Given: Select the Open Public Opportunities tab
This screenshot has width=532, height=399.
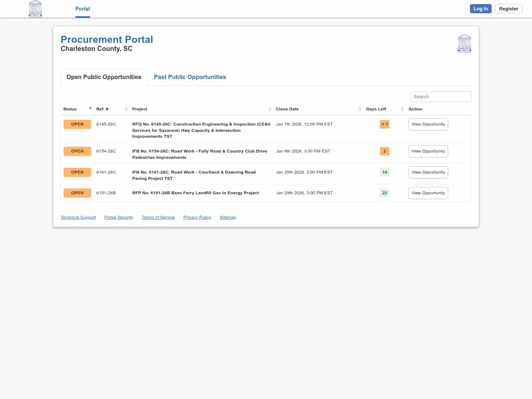Looking at the screenshot, I should [104, 77].
